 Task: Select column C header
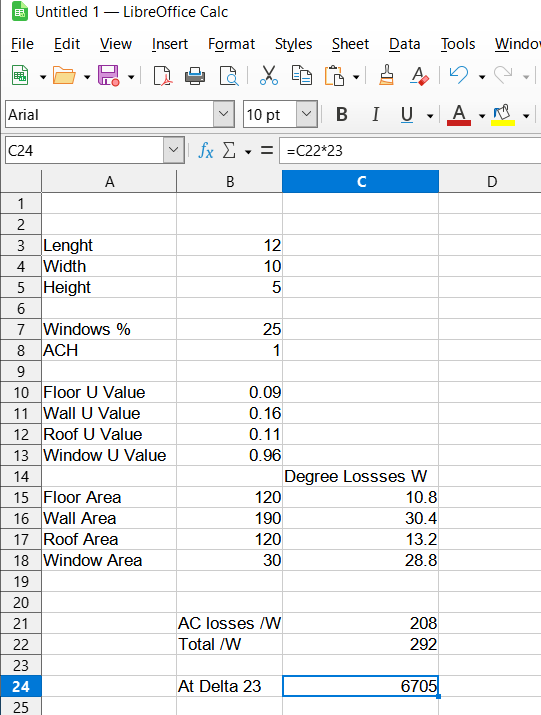[360, 181]
